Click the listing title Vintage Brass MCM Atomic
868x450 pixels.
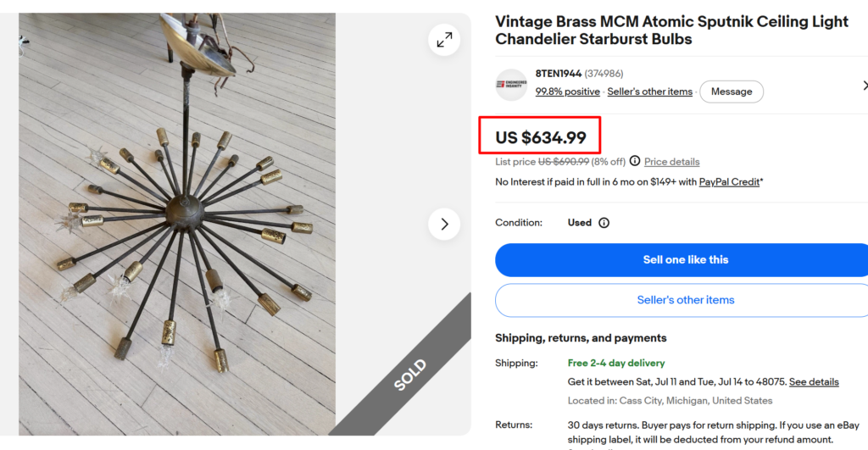(x=671, y=31)
